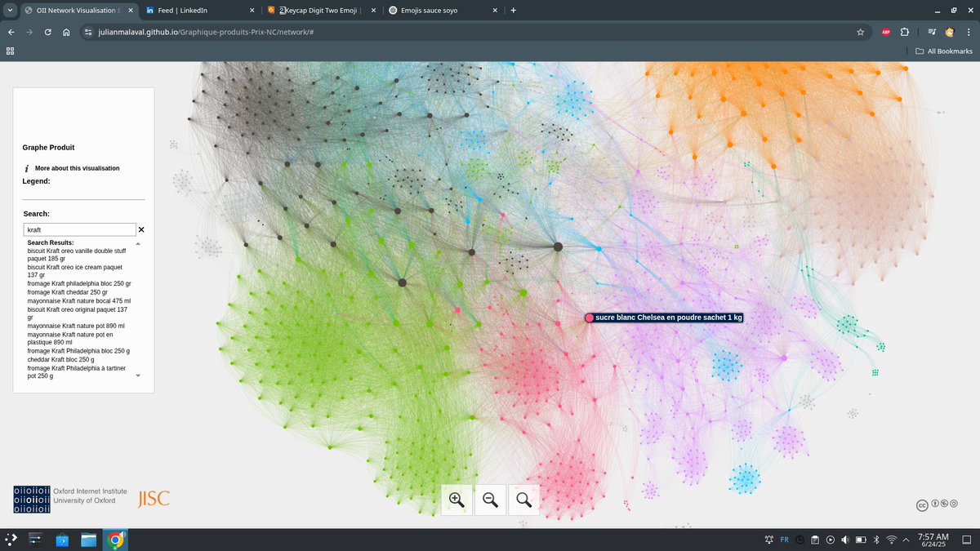Screen dimensions: 980x551
Task: Open the JISC logo
Action: tap(154, 499)
